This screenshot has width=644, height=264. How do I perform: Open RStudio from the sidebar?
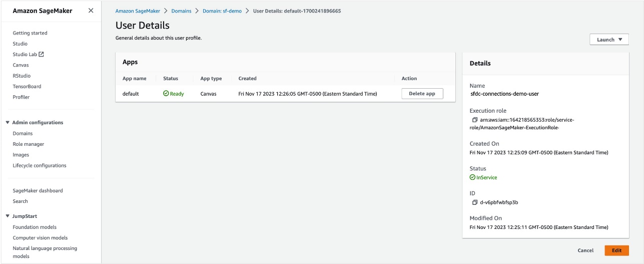(22, 76)
